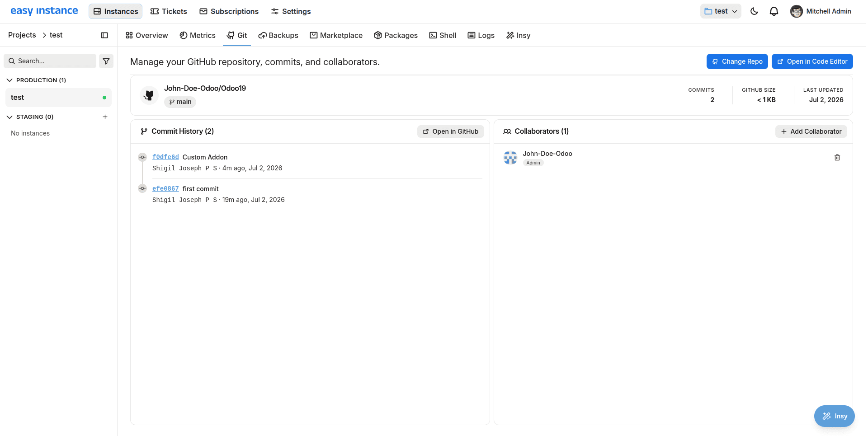Click first commit message text

(200, 188)
